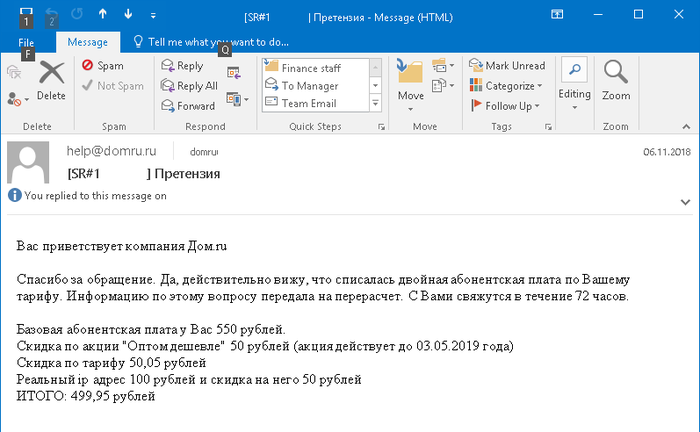Image resolution: width=700 pixels, height=432 pixels.
Task: Click the Tell me what you want search box
Action: (212, 42)
